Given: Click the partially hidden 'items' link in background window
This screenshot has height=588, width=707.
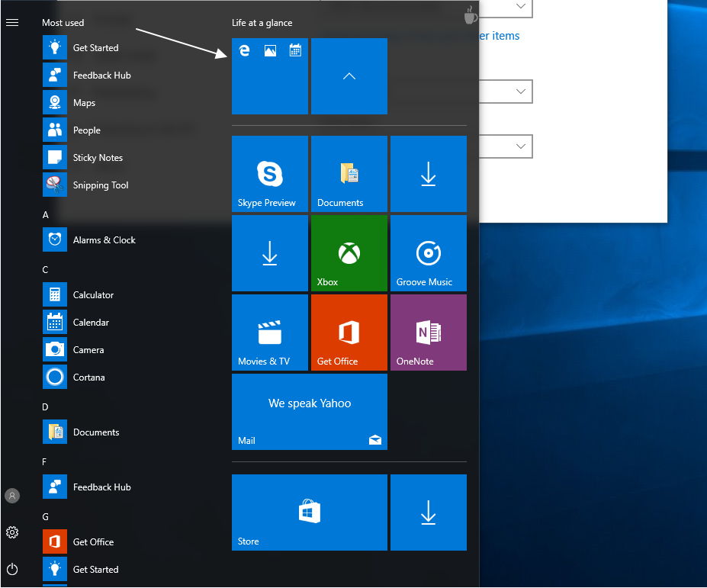Looking at the screenshot, I should (500, 36).
